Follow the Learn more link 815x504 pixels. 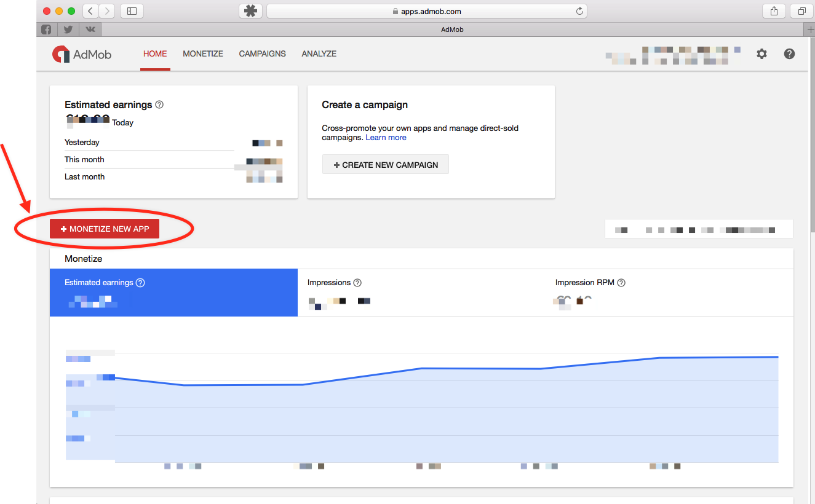[x=386, y=138]
